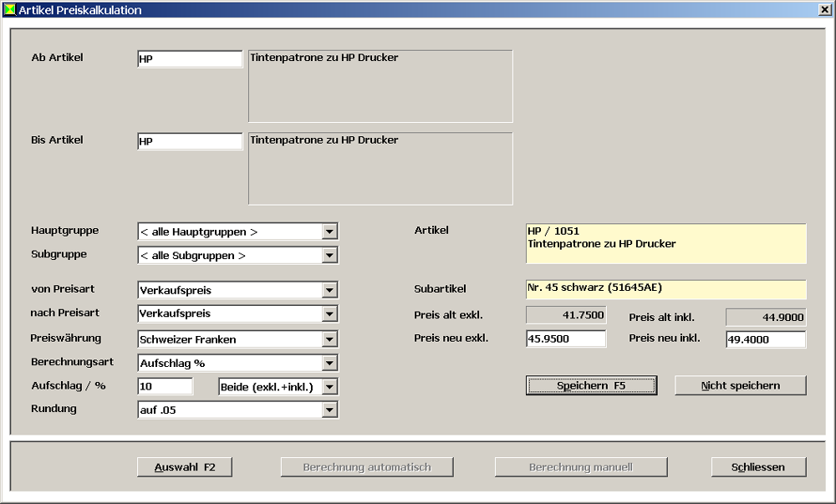Expand the nach Preisart dropdown list
The image size is (836, 504).
329,314
